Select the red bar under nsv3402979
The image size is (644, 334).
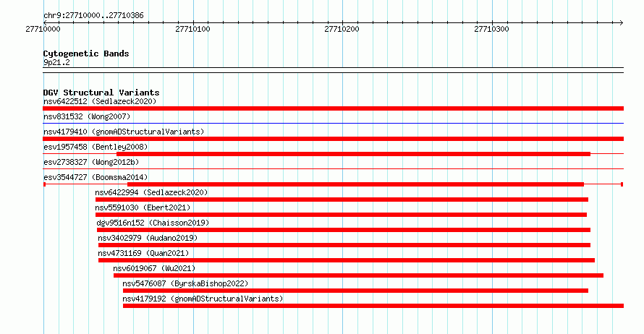click(x=344, y=245)
